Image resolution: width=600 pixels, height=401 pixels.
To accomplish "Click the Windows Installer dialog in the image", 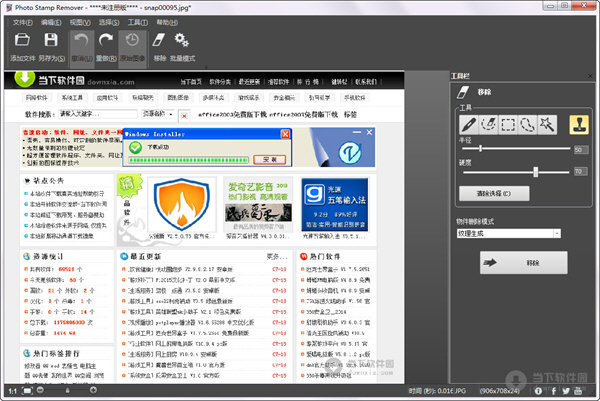I will coord(207,148).
